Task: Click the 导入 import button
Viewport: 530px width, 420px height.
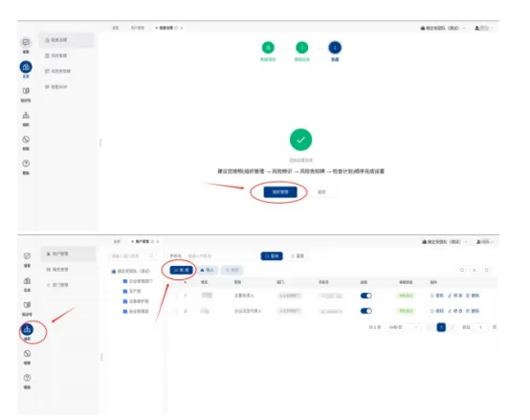Action: click(208, 270)
